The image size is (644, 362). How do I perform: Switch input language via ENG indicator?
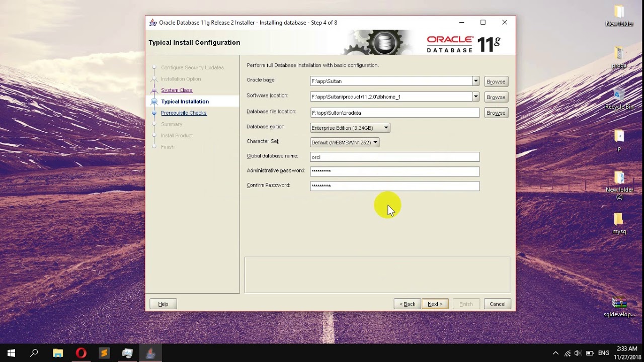click(x=604, y=353)
